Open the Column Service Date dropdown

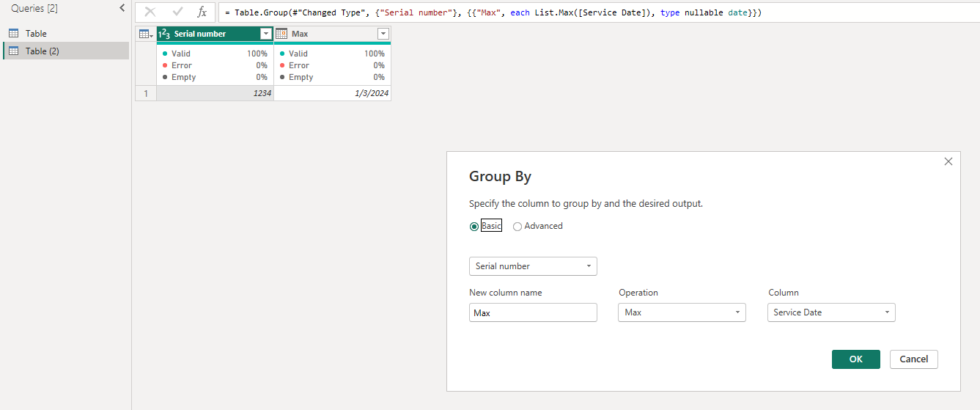[x=832, y=312]
